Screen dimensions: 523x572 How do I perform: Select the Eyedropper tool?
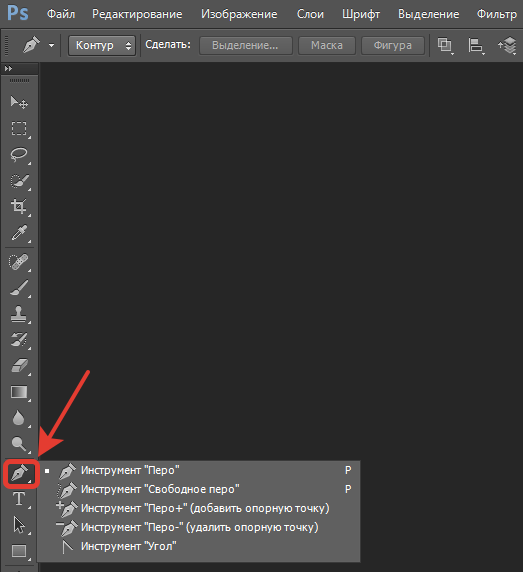click(x=19, y=233)
